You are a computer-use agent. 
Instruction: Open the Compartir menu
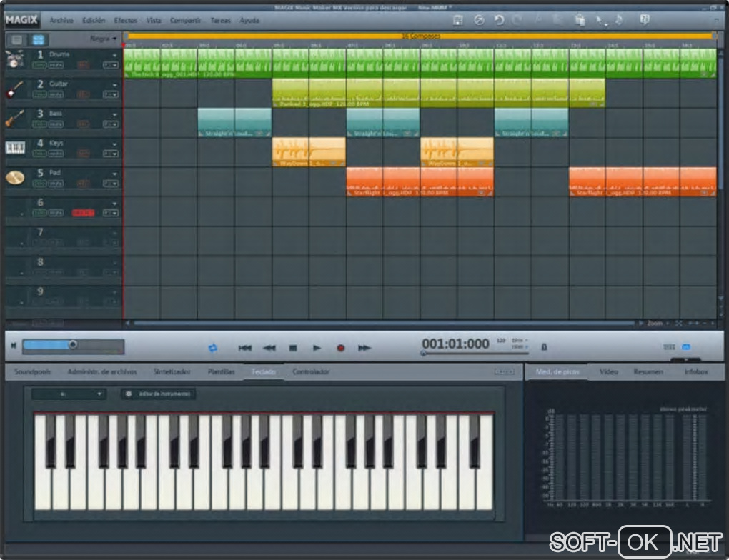tap(185, 21)
